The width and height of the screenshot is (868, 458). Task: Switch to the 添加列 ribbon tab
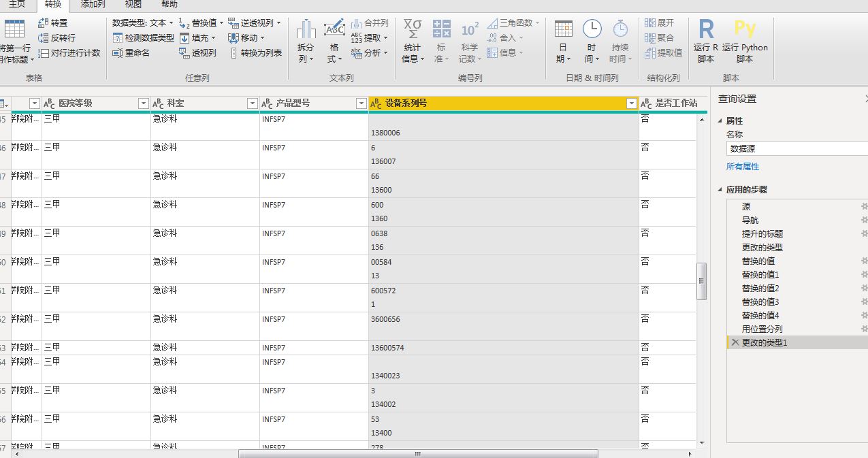tap(93, 4)
